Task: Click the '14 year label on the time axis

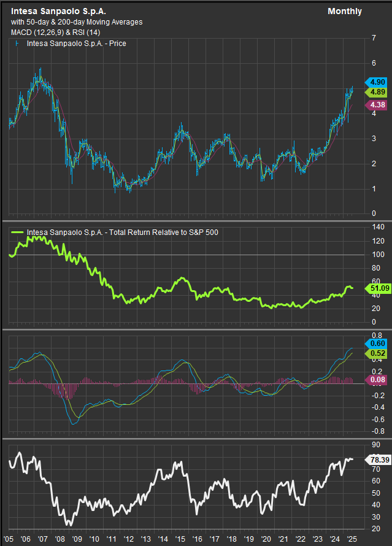Action: tap(163, 539)
